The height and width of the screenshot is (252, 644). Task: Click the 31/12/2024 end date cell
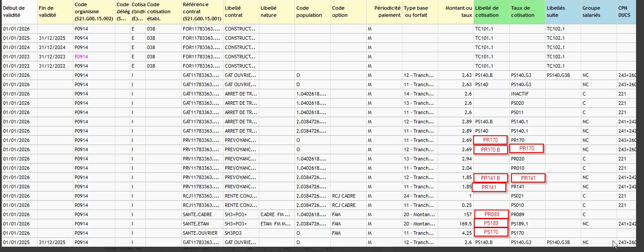[x=55, y=47]
